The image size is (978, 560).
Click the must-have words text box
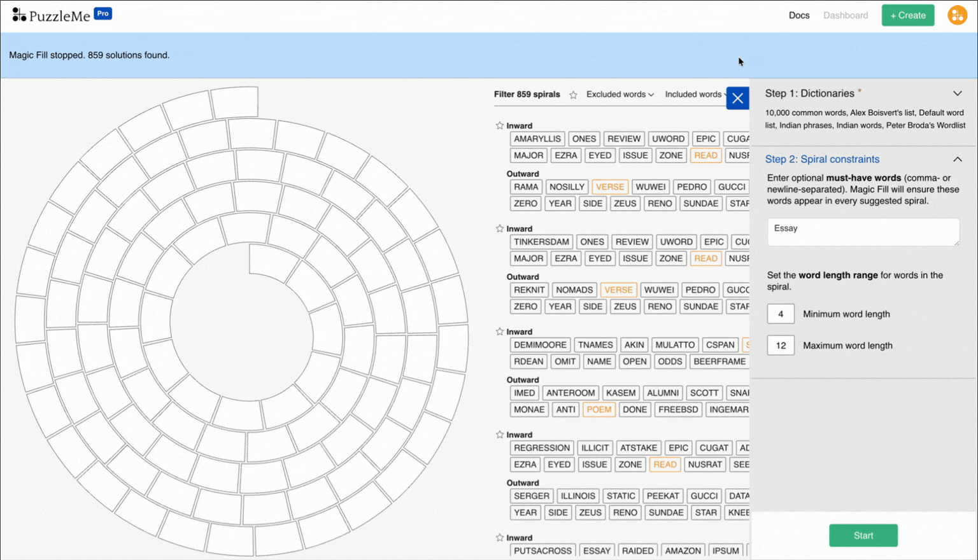tap(863, 232)
